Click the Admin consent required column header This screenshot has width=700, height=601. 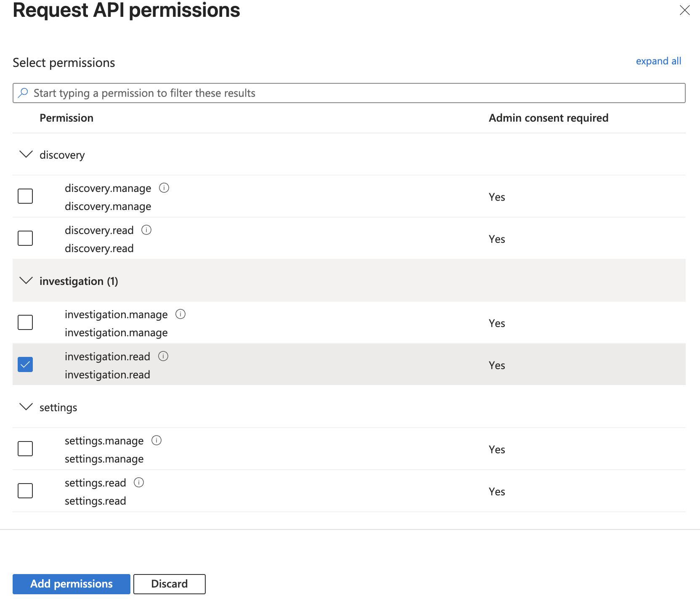tap(549, 118)
